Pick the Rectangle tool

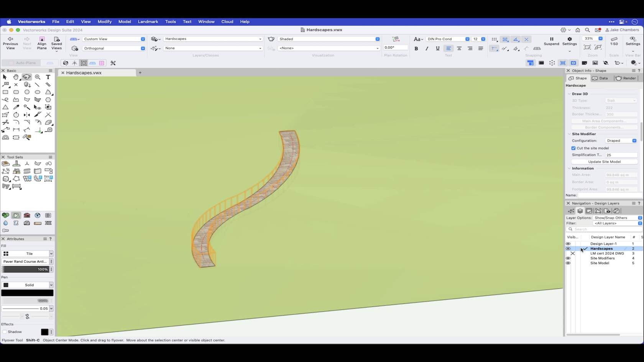5,92
